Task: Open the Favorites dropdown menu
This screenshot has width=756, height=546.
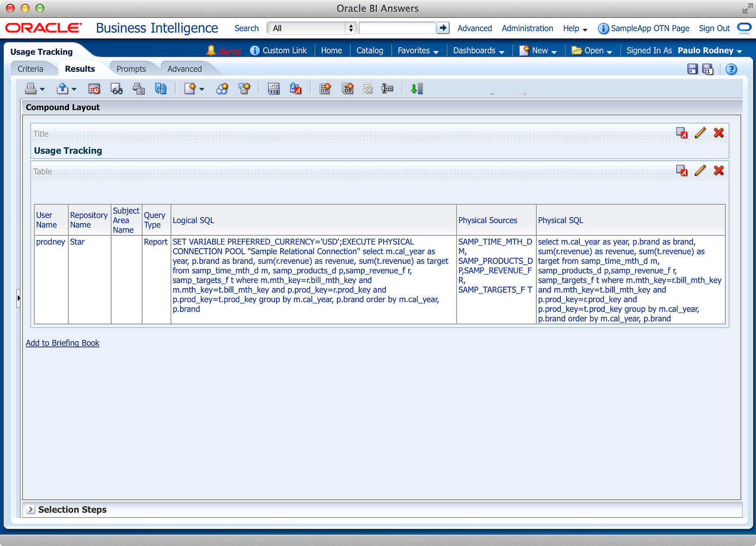Action: (x=418, y=51)
